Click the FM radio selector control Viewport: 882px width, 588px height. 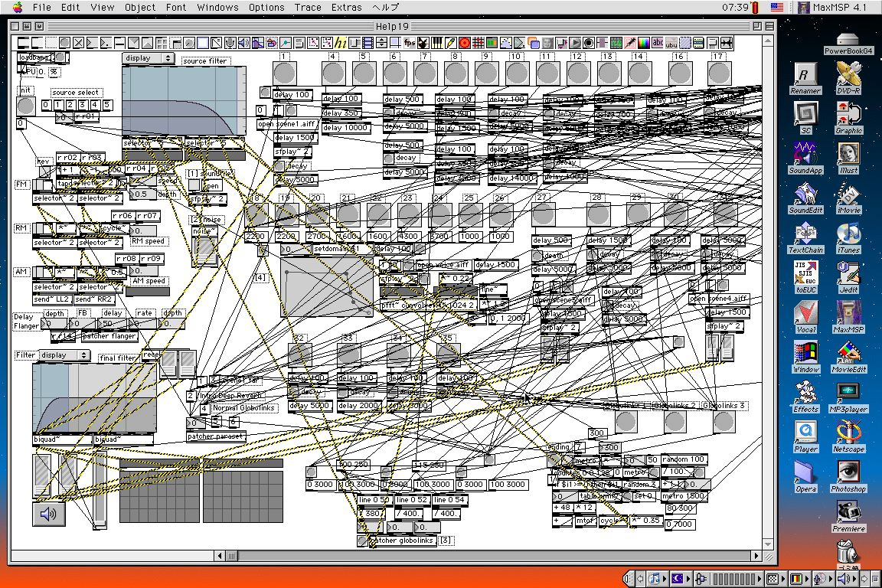point(41,185)
